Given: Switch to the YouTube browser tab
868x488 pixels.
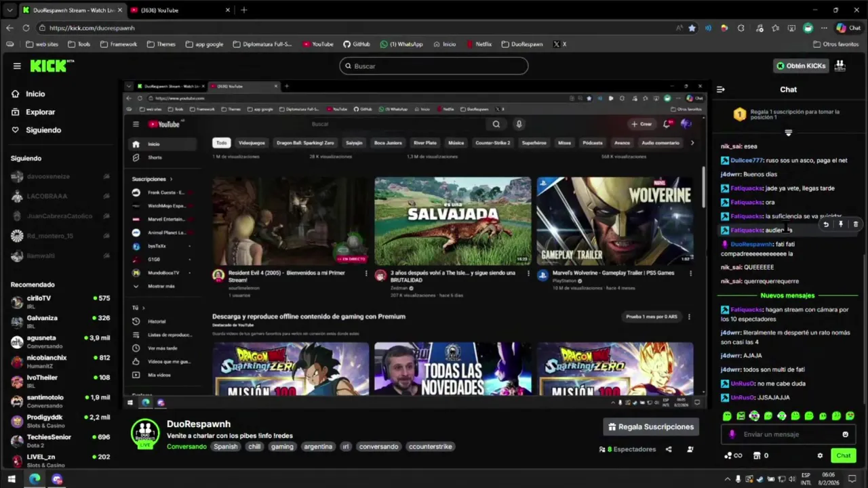Looking at the screenshot, I should (181, 10).
